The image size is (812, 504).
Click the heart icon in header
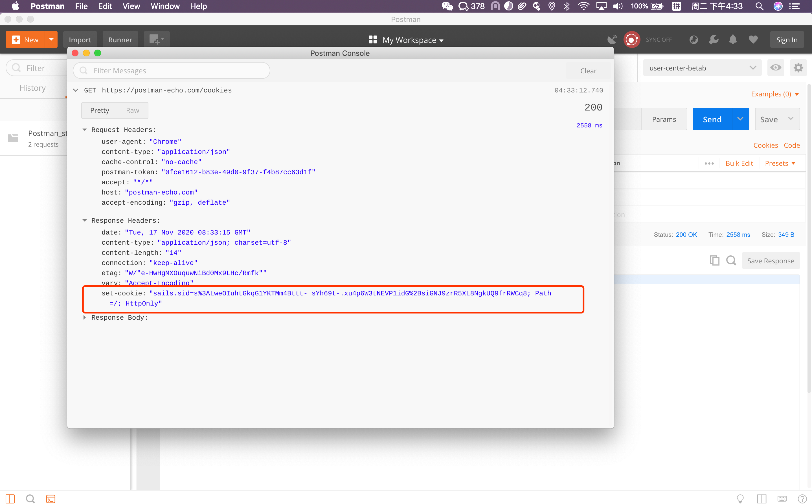753,40
